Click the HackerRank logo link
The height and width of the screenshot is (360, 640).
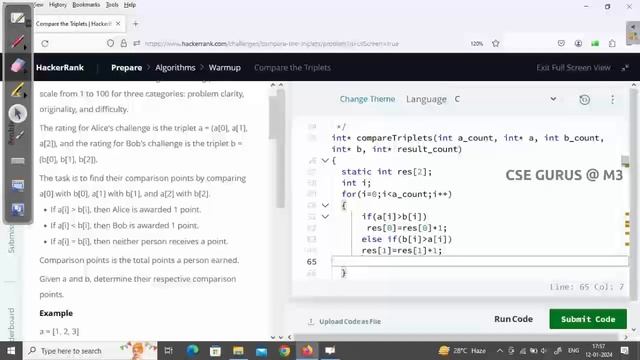[60, 68]
